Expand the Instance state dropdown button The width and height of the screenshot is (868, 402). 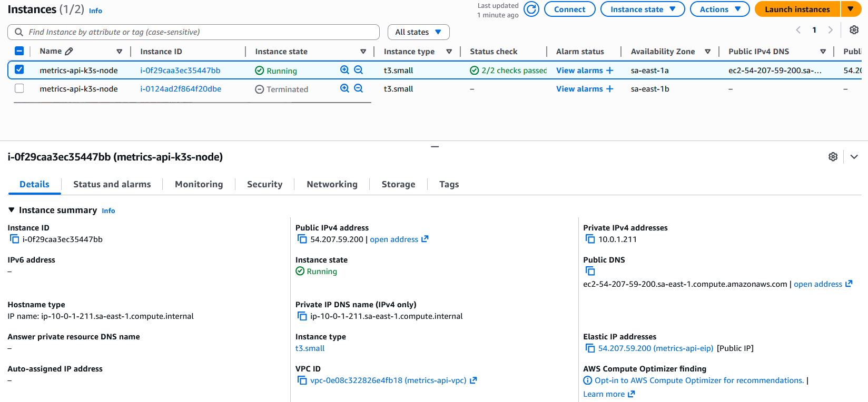[x=642, y=9]
